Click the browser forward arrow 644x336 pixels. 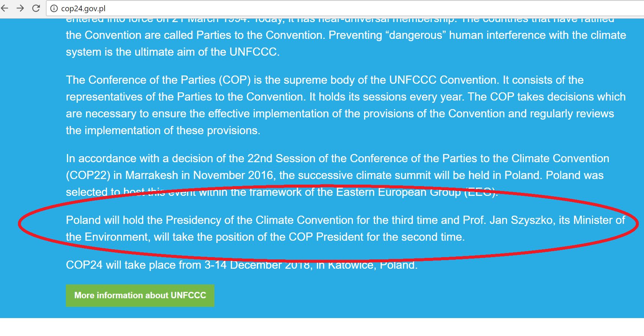[x=20, y=8]
